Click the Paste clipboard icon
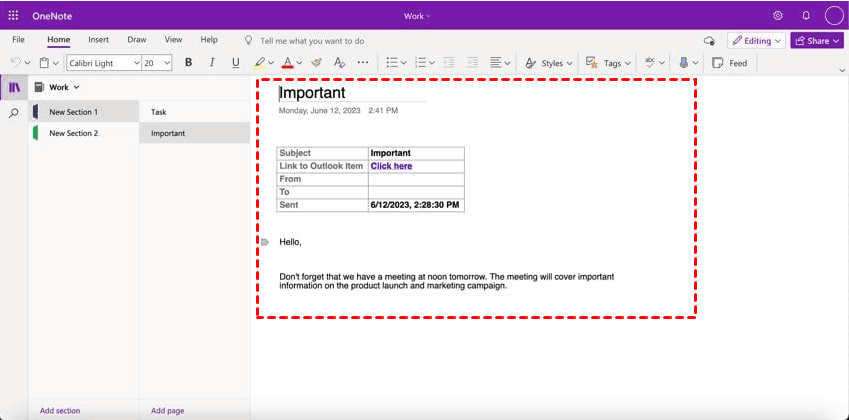849x420 pixels. (x=45, y=63)
